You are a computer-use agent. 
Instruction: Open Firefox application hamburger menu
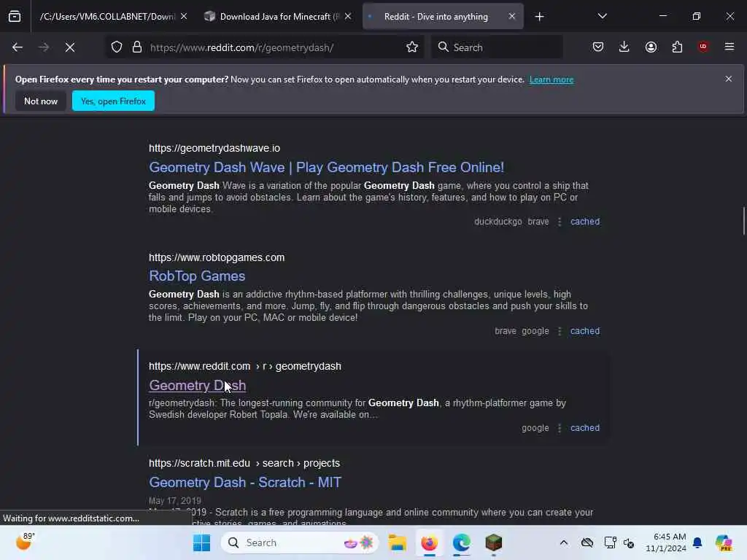(x=729, y=47)
